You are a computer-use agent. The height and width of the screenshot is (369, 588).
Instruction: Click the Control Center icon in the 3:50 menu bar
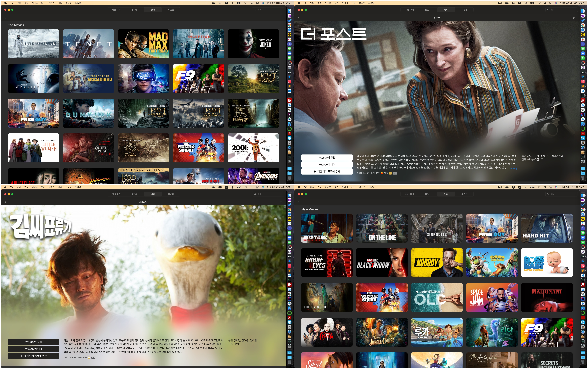(257, 187)
